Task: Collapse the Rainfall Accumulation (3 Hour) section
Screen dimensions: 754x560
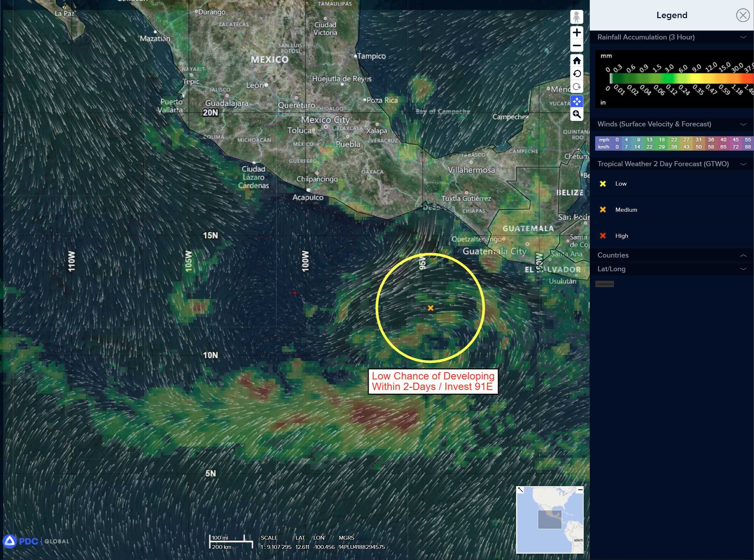Action: coord(743,37)
